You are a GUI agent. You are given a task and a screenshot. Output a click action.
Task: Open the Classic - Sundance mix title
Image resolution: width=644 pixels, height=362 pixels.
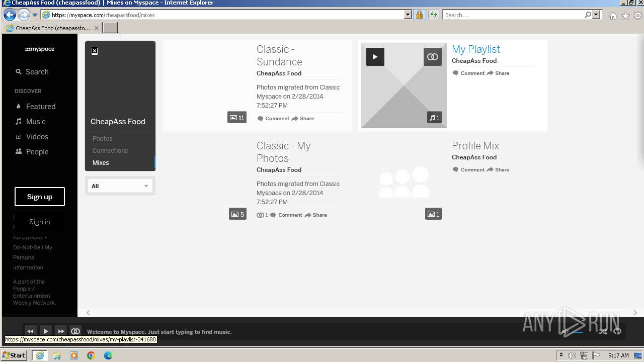click(279, 55)
